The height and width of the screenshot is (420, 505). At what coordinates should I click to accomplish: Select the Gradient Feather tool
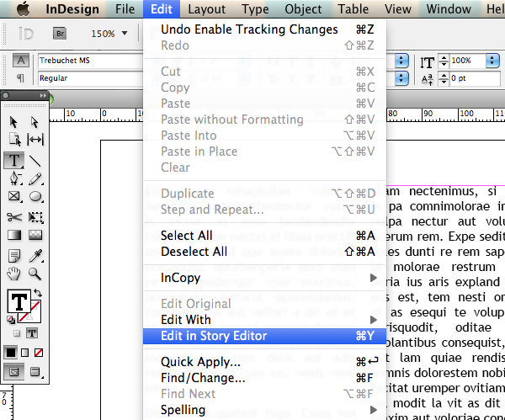tap(35, 235)
